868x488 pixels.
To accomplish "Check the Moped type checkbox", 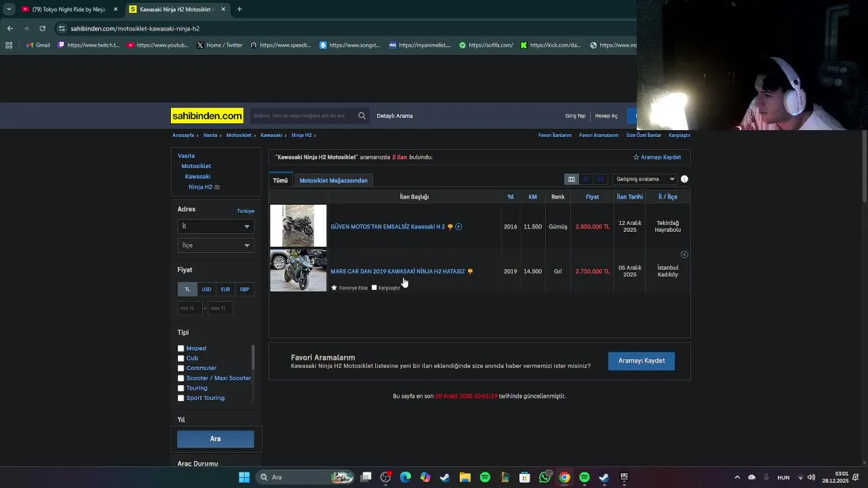I will click(181, 348).
